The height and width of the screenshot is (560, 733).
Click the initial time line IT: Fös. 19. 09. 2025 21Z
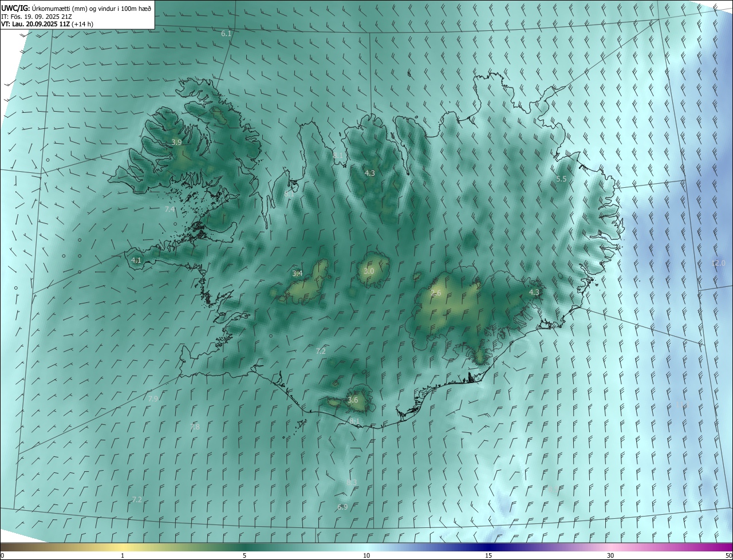(37, 17)
